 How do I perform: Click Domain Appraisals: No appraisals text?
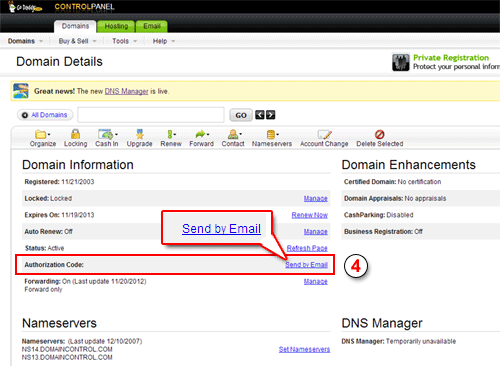[395, 198]
